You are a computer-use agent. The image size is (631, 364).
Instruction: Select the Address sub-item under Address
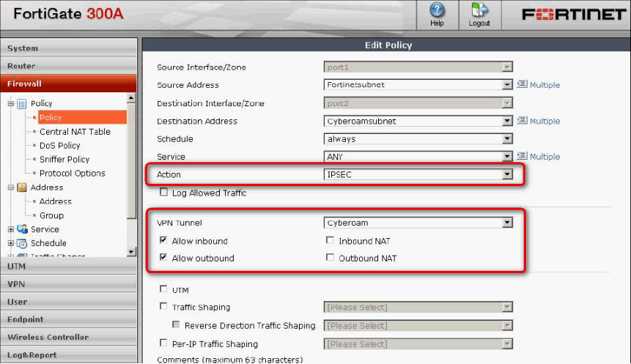[x=56, y=201]
